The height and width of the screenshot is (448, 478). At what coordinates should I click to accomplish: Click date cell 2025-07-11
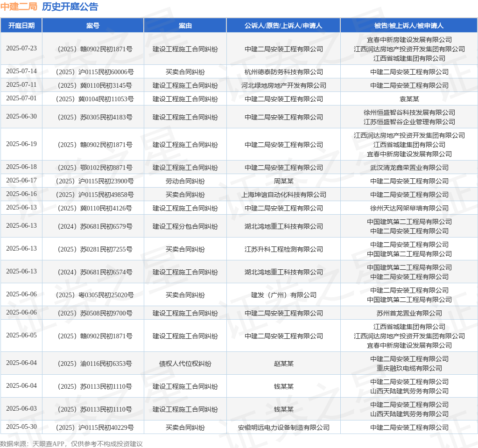pyautogui.click(x=21, y=85)
